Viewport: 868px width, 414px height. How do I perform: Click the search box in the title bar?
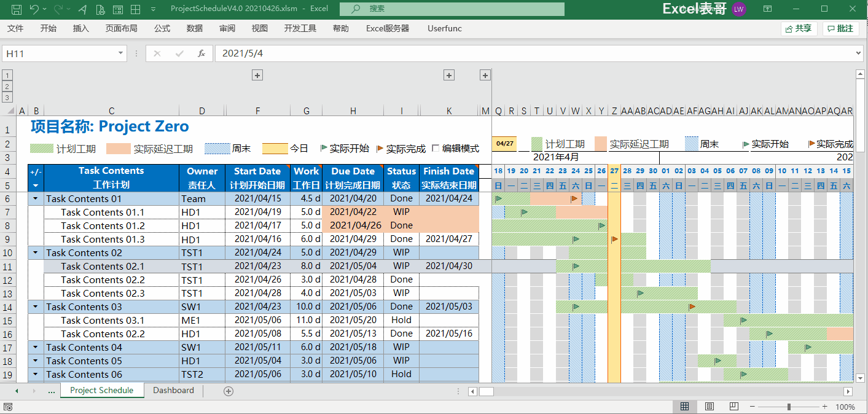(x=452, y=9)
